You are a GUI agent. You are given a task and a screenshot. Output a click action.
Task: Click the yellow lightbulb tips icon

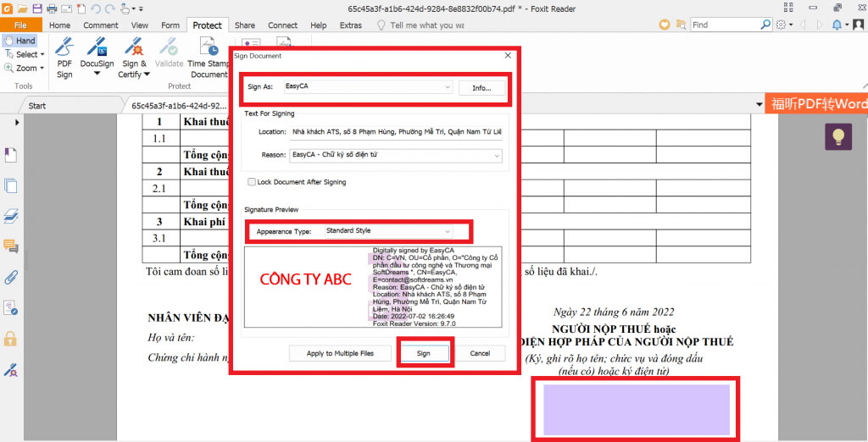point(838,136)
